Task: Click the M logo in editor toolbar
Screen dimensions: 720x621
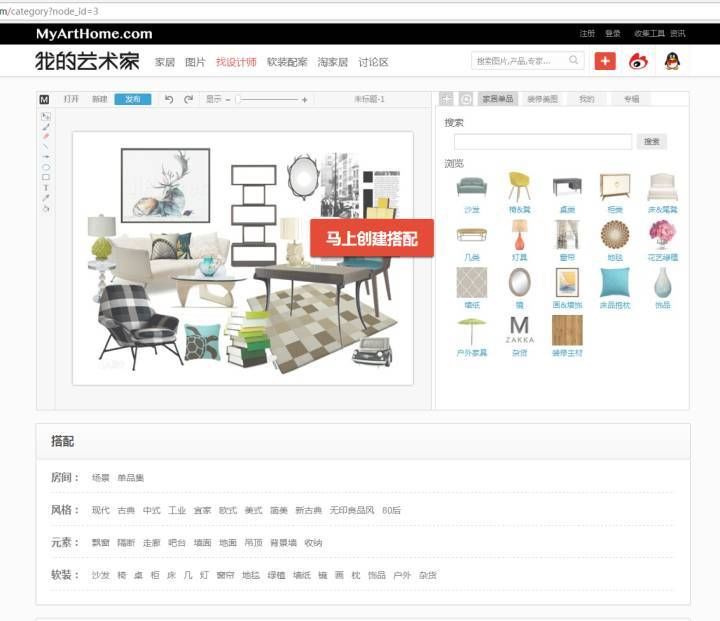Action: pyautogui.click(x=44, y=100)
